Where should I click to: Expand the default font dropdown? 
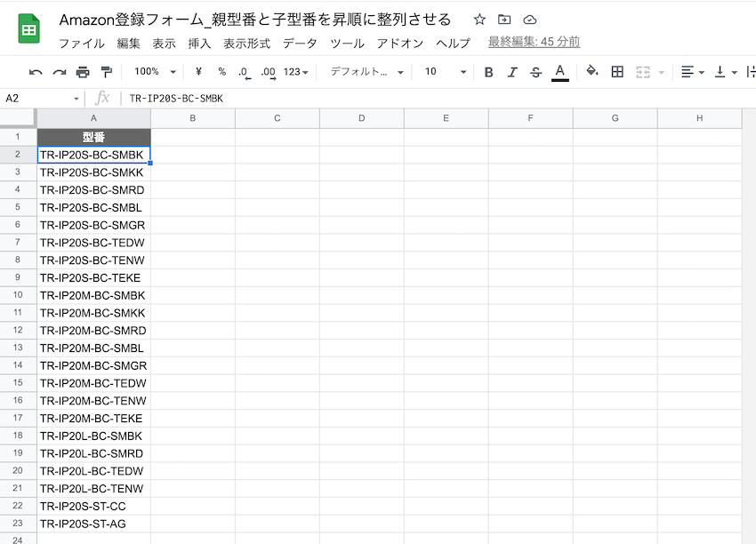(366, 72)
